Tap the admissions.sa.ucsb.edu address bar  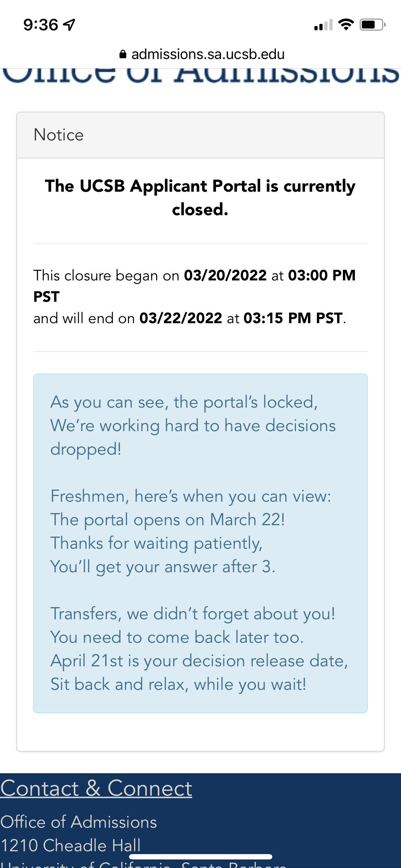pyautogui.click(x=201, y=54)
